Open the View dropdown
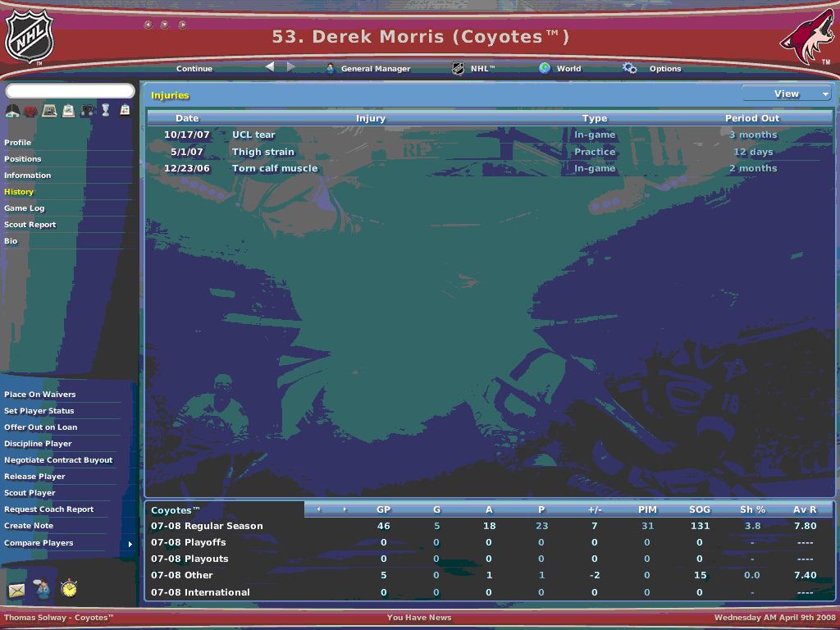The height and width of the screenshot is (630, 840). [x=787, y=94]
